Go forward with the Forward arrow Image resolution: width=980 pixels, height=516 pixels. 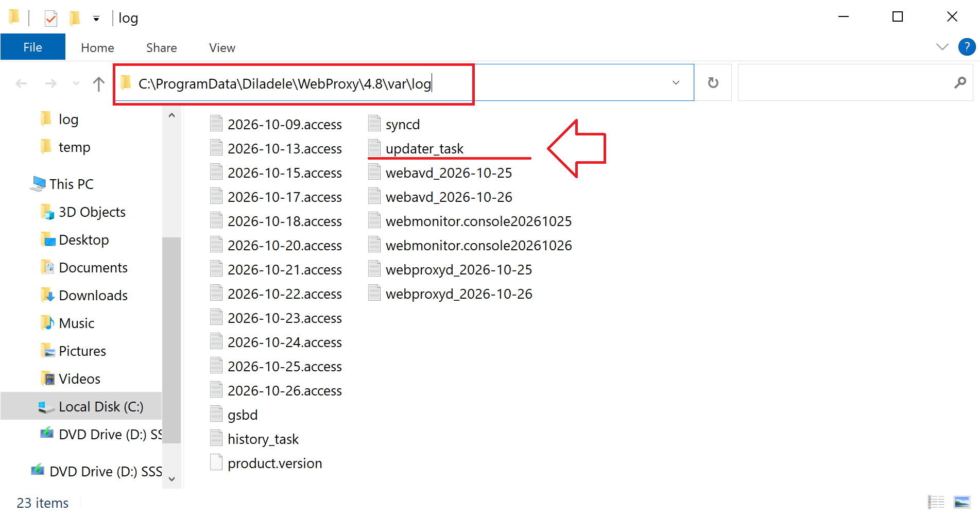coord(50,83)
